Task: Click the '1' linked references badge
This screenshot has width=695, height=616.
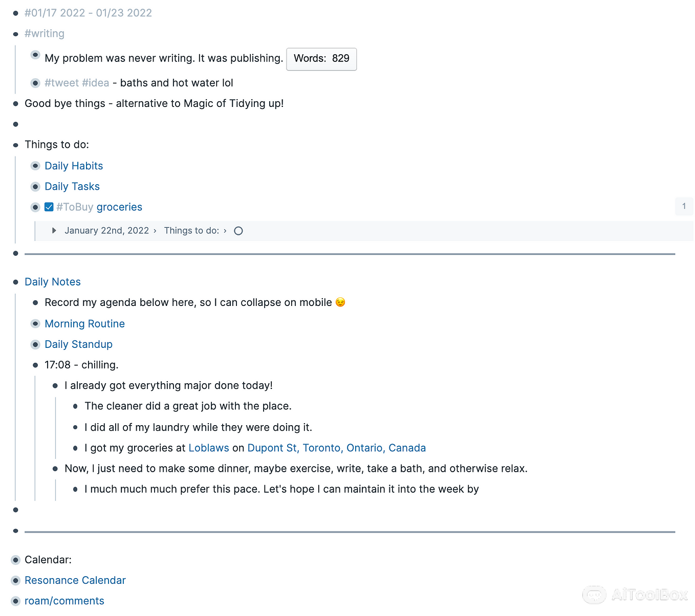Action: 684,206
